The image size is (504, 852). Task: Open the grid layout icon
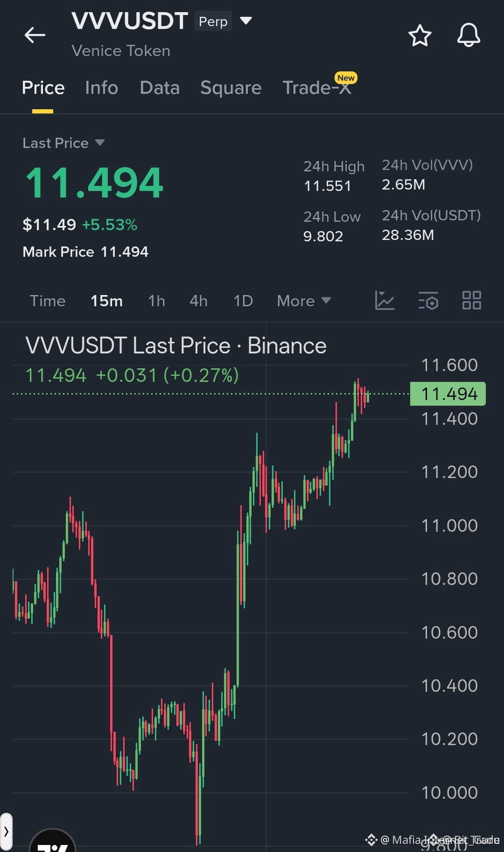(471, 300)
